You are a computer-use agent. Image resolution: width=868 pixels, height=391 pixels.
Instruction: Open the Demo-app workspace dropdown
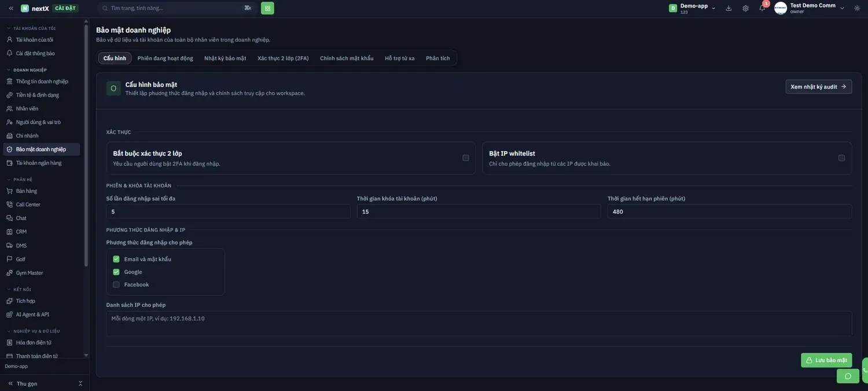[x=693, y=8]
